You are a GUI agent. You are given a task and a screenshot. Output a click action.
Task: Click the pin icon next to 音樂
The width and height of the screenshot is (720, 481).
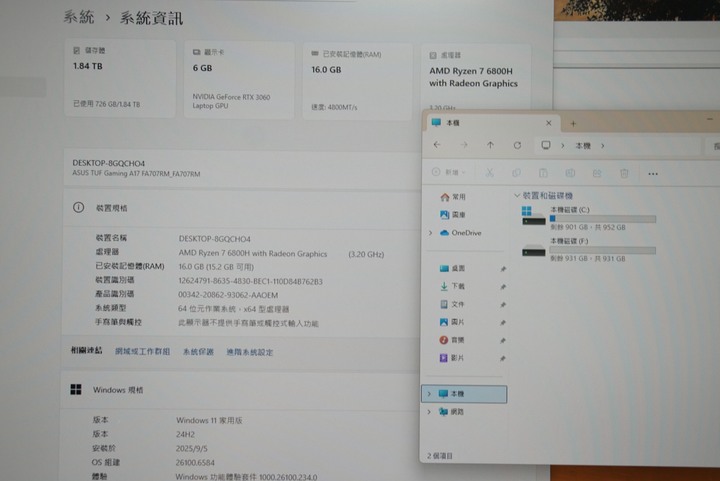click(x=503, y=341)
